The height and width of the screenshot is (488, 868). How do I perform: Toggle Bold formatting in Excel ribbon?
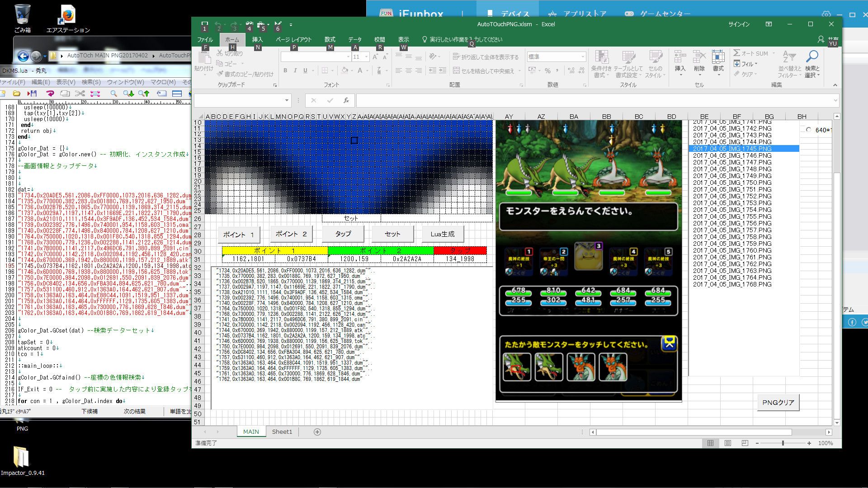coord(285,70)
